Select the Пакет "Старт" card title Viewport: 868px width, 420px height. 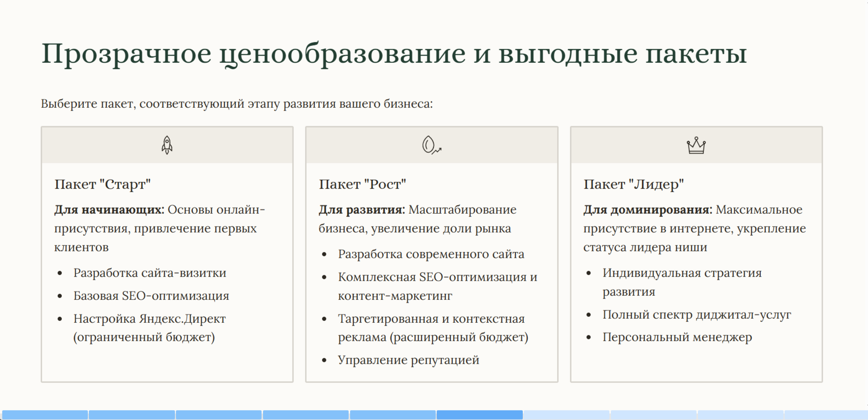[x=103, y=184]
